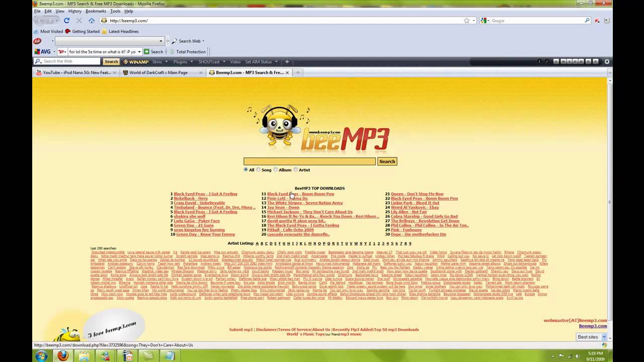The image size is (644, 362).
Task: Click Winamp Search the Web input
Action: coord(68,61)
